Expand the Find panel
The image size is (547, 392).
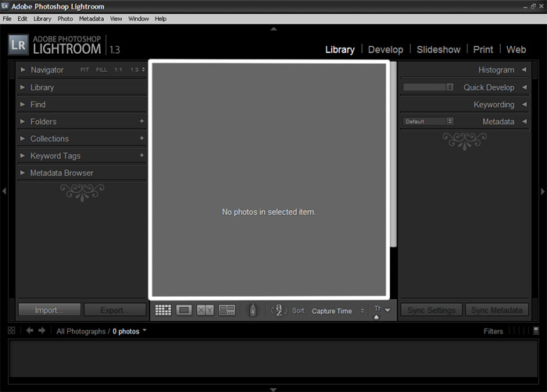pos(23,104)
